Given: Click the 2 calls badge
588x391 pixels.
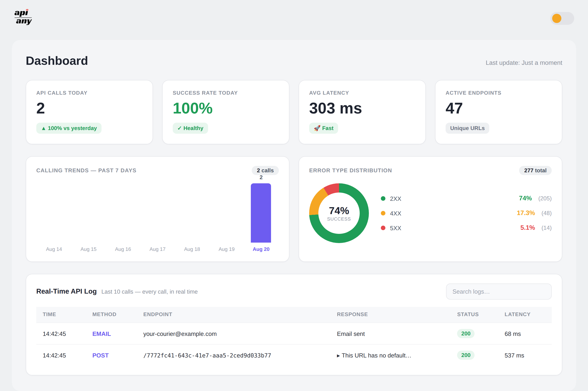Looking at the screenshot, I should (x=265, y=170).
